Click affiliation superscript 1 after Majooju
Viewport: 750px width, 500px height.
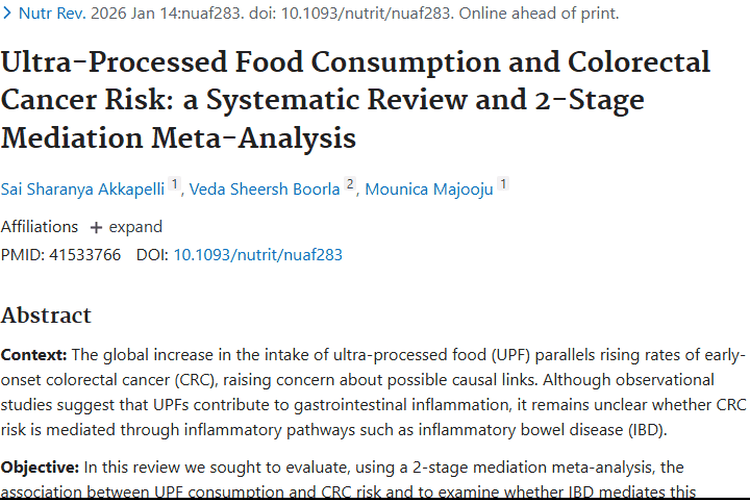(x=503, y=186)
